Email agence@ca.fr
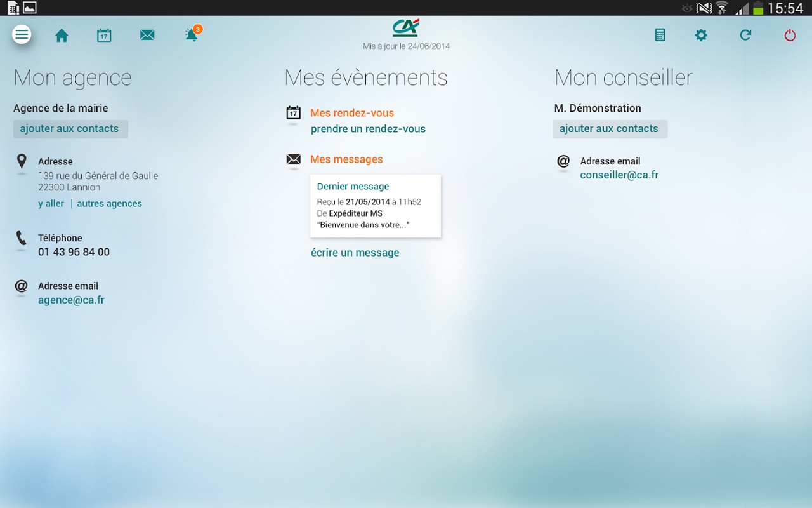 (x=71, y=300)
